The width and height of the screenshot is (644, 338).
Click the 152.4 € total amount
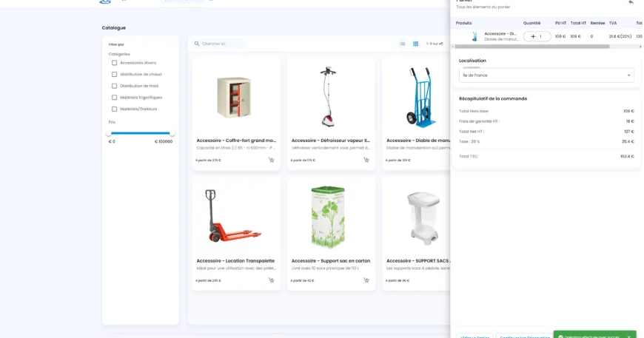click(x=627, y=156)
